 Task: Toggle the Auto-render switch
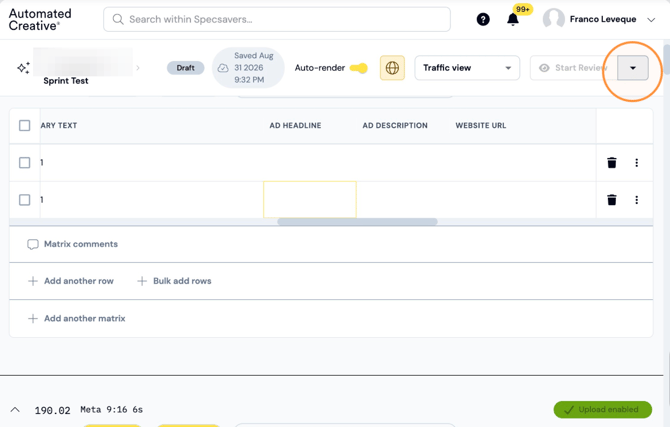[x=359, y=68]
